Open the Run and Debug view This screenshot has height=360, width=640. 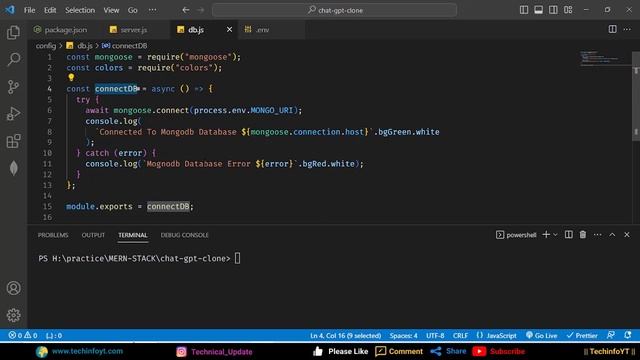pyautogui.click(x=13, y=114)
